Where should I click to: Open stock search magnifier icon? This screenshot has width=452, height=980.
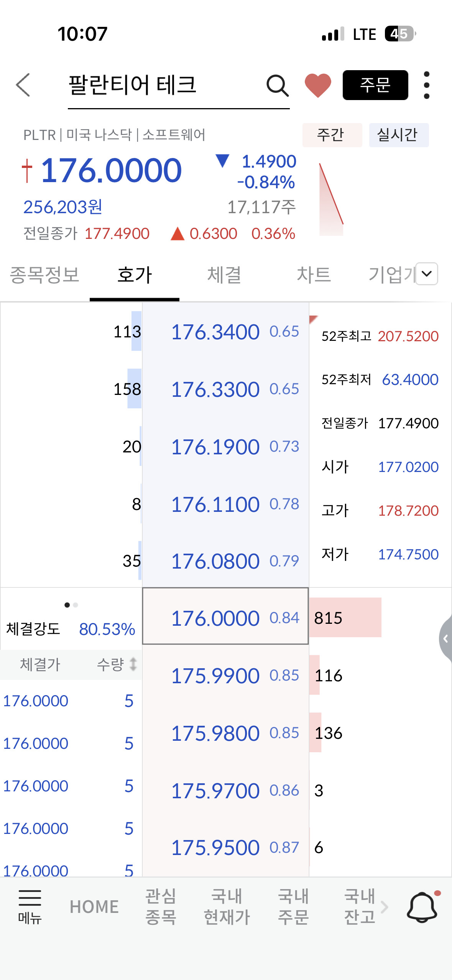(277, 86)
